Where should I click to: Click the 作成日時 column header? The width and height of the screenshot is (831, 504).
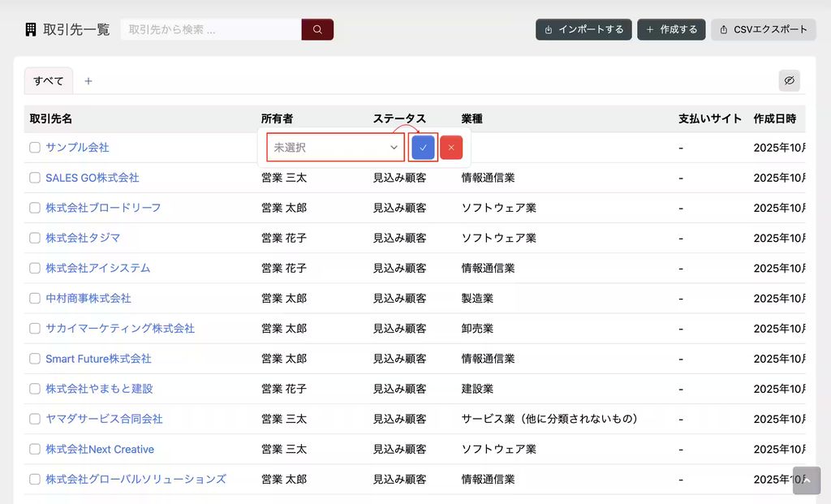pos(775,118)
